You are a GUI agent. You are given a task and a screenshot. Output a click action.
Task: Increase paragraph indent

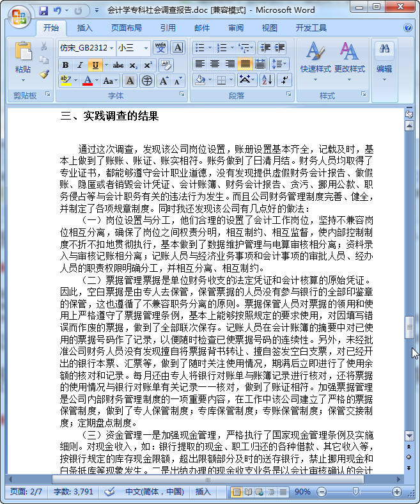(x=279, y=48)
